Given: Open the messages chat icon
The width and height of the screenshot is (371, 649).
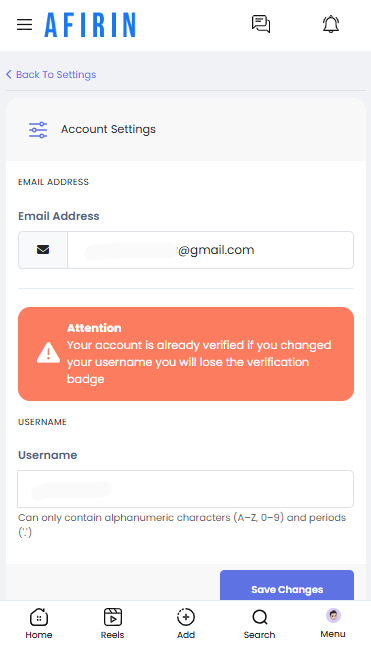Looking at the screenshot, I should click(261, 24).
